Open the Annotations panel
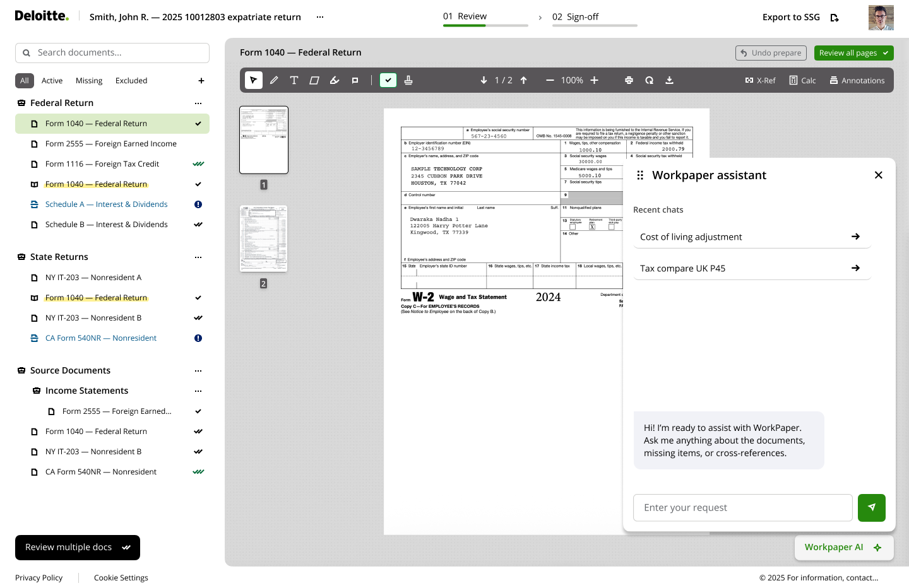Screen dimensions: 909x588 [857, 80]
